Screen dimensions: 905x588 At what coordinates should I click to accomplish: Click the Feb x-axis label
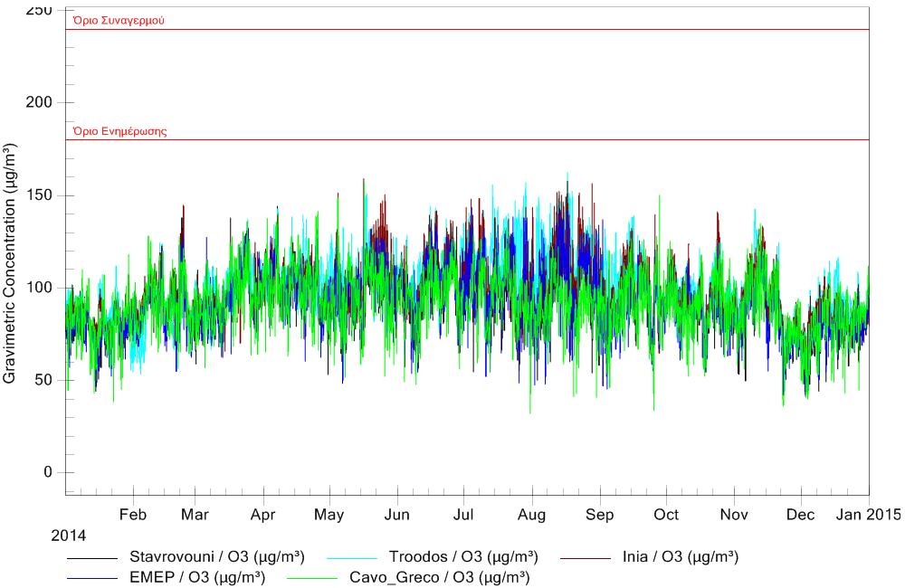[x=133, y=515]
